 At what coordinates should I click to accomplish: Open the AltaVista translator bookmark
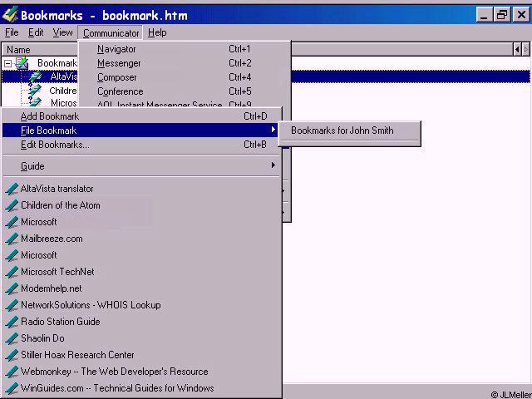tap(142, 189)
